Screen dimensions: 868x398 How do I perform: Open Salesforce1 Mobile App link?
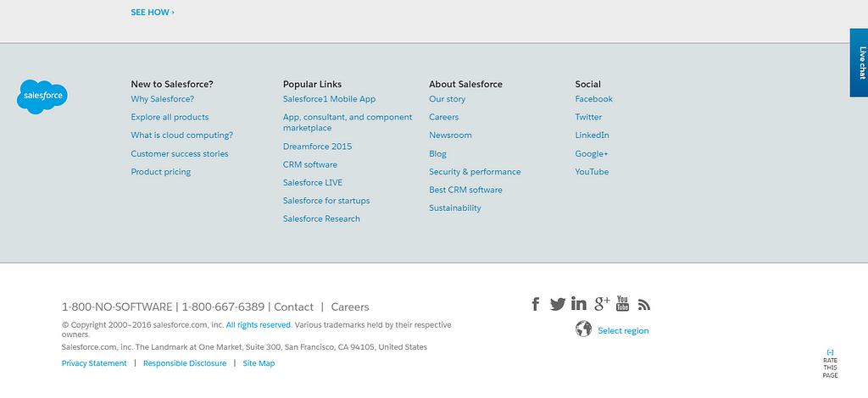pyautogui.click(x=329, y=99)
